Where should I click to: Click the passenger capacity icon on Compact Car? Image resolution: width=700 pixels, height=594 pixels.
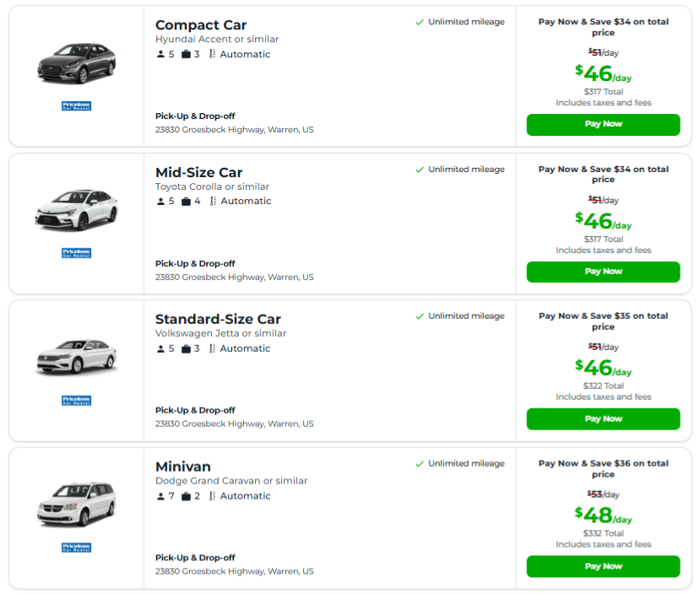coord(160,53)
